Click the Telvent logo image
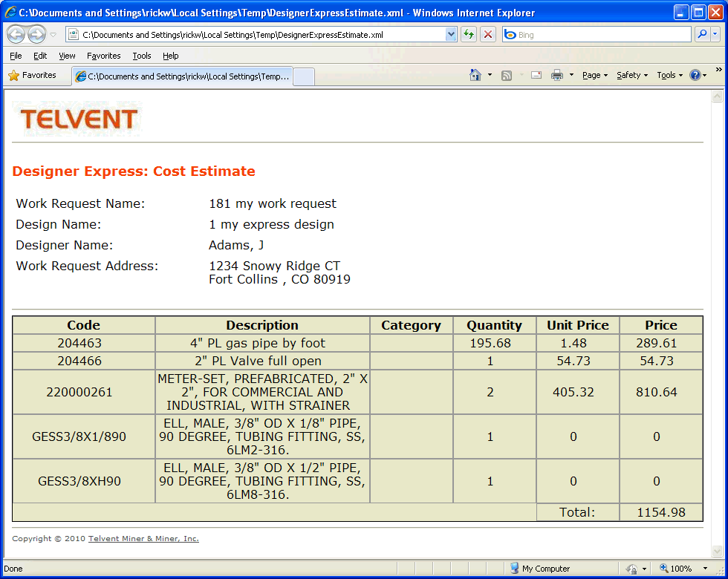 pyautogui.click(x=77, y=119)
